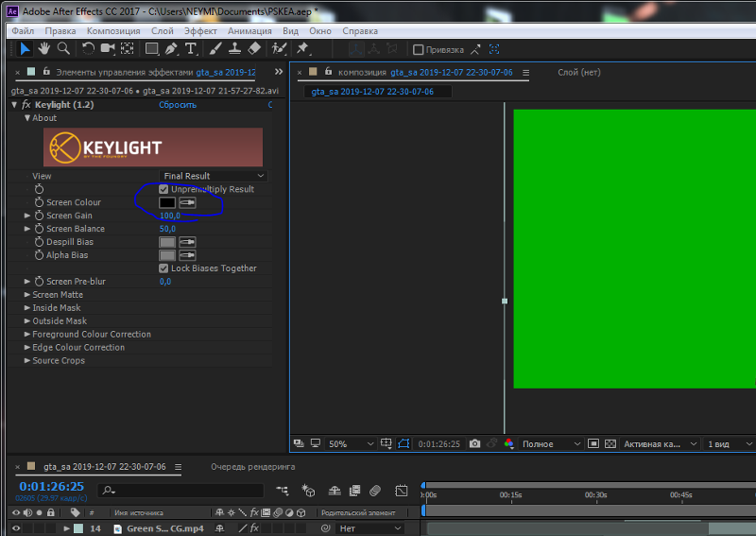Toggle mask and shape path visibility
Viewport: 756px width, 536px height.
point(404,443)
